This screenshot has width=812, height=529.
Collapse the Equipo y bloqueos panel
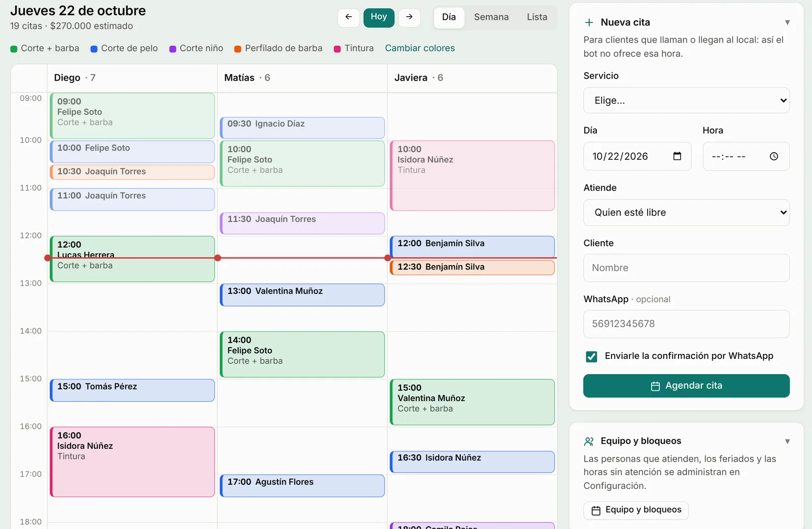click(787, 441)
